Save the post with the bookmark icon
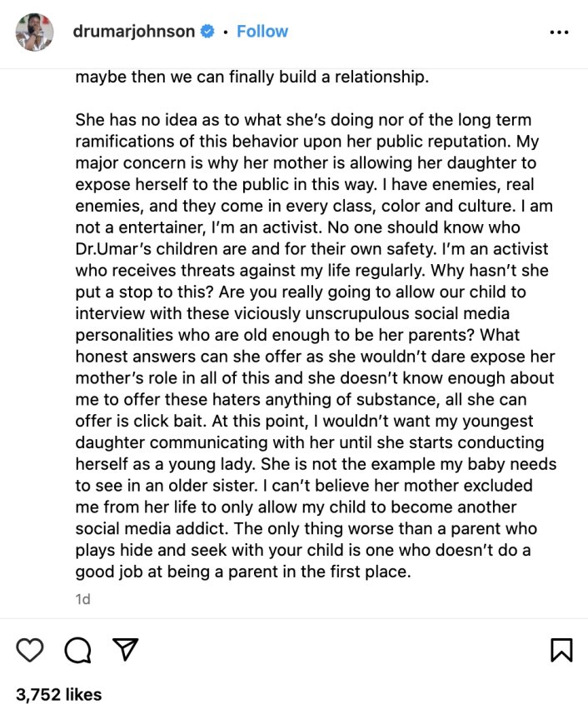The width and height of the screenshot is (588, 704). click(562, 649)
